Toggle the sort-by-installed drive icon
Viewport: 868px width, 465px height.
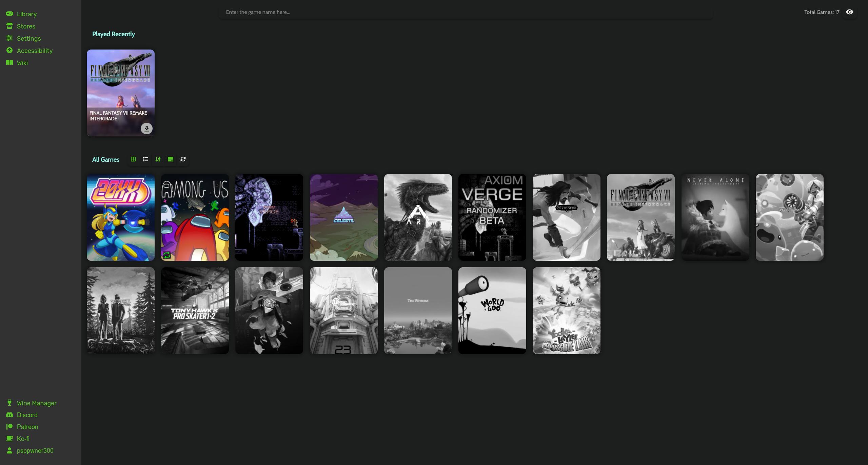click(171, 159)
